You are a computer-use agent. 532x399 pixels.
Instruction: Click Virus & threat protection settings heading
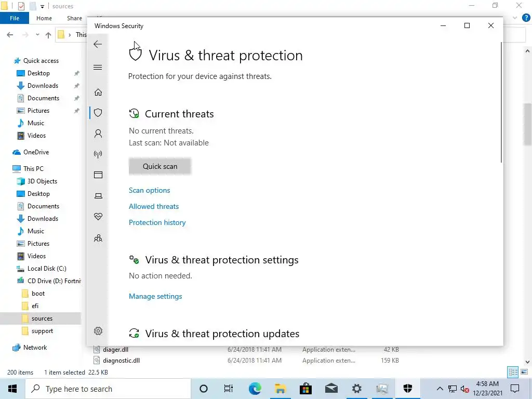[222, 260]
